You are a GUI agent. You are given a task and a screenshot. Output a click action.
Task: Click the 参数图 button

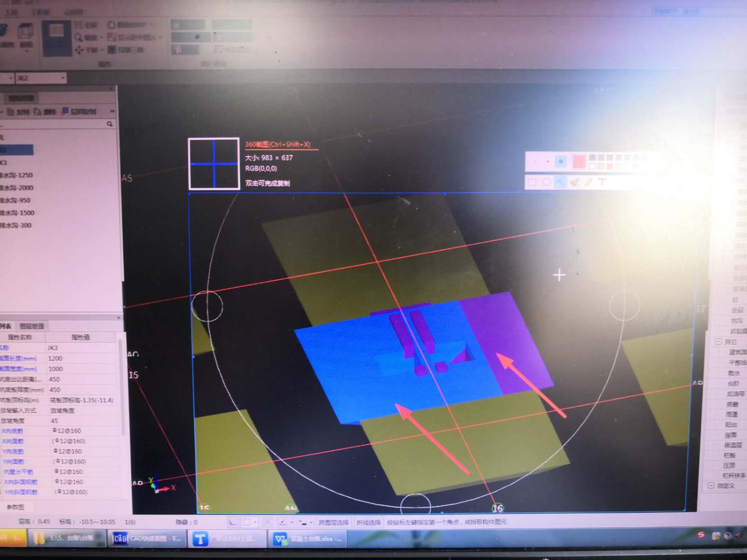click(15, 507)
